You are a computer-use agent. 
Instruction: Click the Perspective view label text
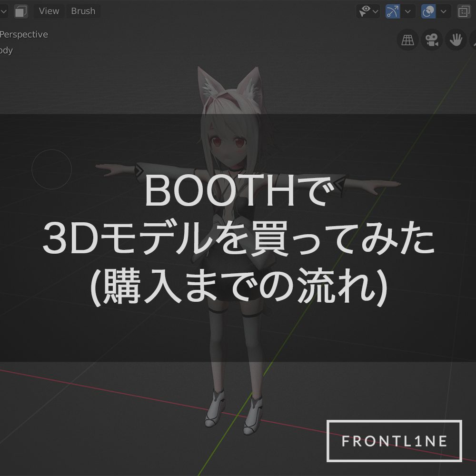click(24, 34)
